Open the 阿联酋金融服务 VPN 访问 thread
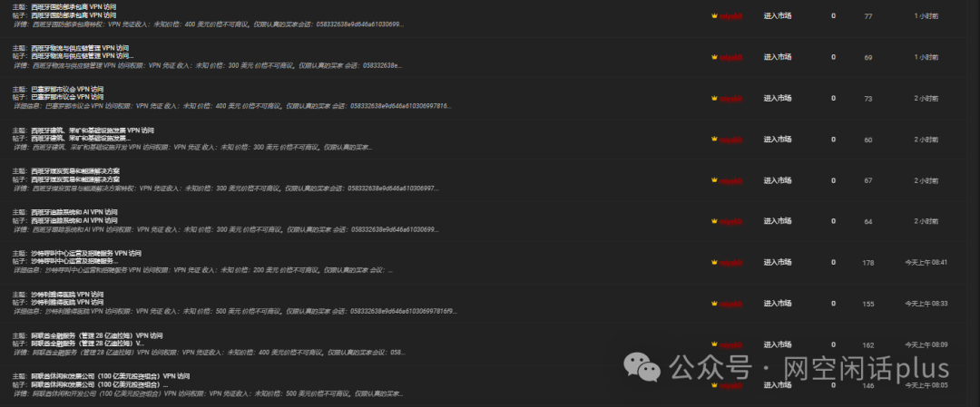Image resolution: width=980 pixels, height=407 pixels. click(x=97, y=335)
